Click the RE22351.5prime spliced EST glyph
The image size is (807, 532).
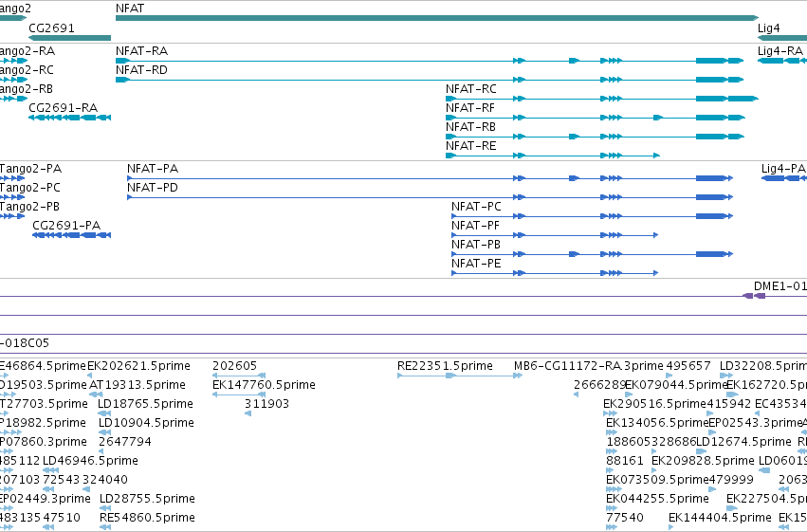(460, 376)
